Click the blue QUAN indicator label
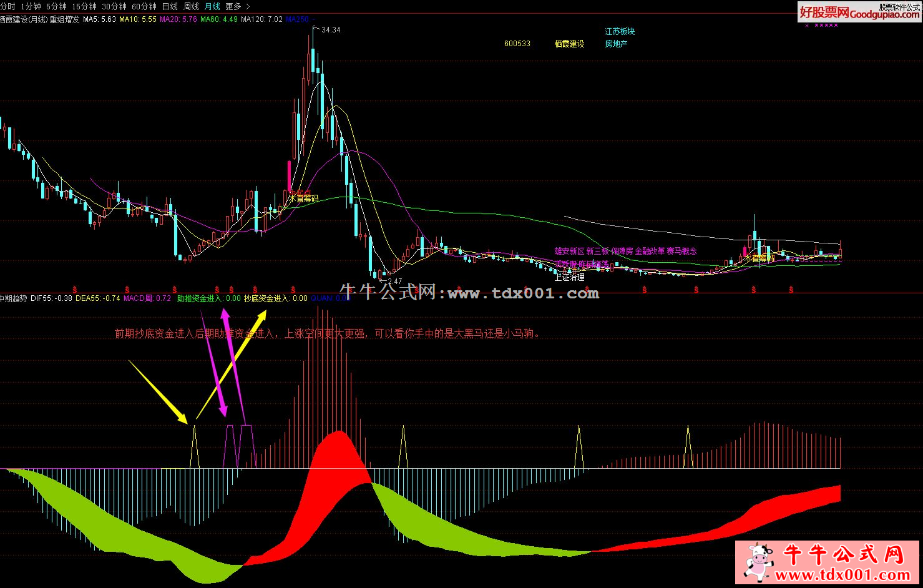 (330, 298)
